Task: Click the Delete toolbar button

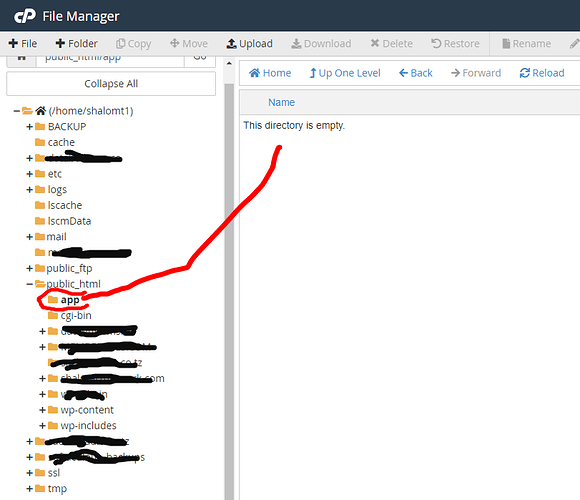Action: click(392, 44)
